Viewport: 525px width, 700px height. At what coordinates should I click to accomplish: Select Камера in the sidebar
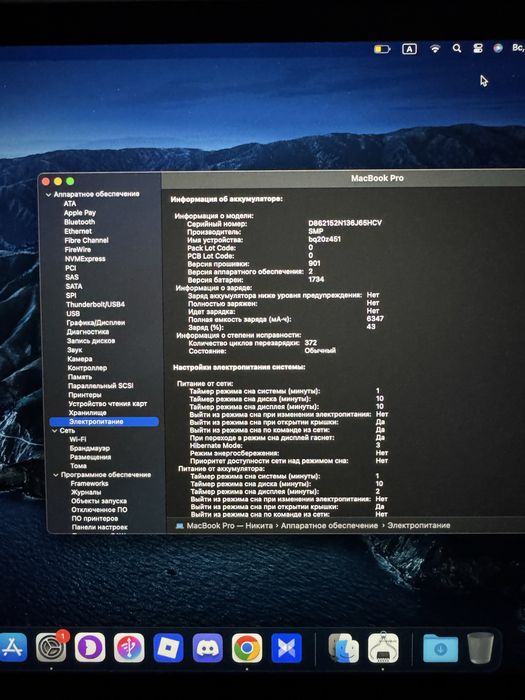[x=79, y=359]
